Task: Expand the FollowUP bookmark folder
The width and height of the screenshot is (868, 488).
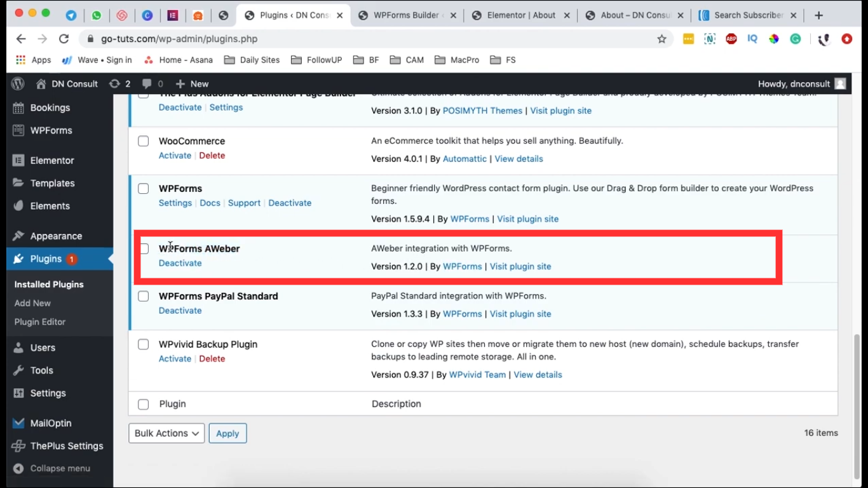Action: pos(316,60)
